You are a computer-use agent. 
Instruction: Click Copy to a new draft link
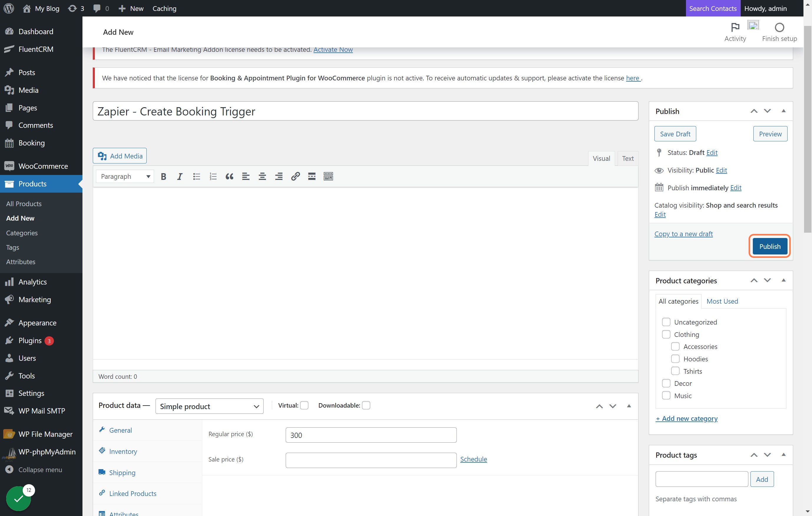tap(684, 234)
